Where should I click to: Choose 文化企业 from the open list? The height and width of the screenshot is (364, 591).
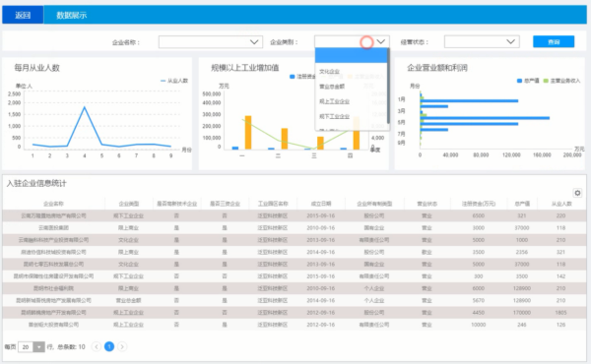pyautogui.click(x=329, y=72)
